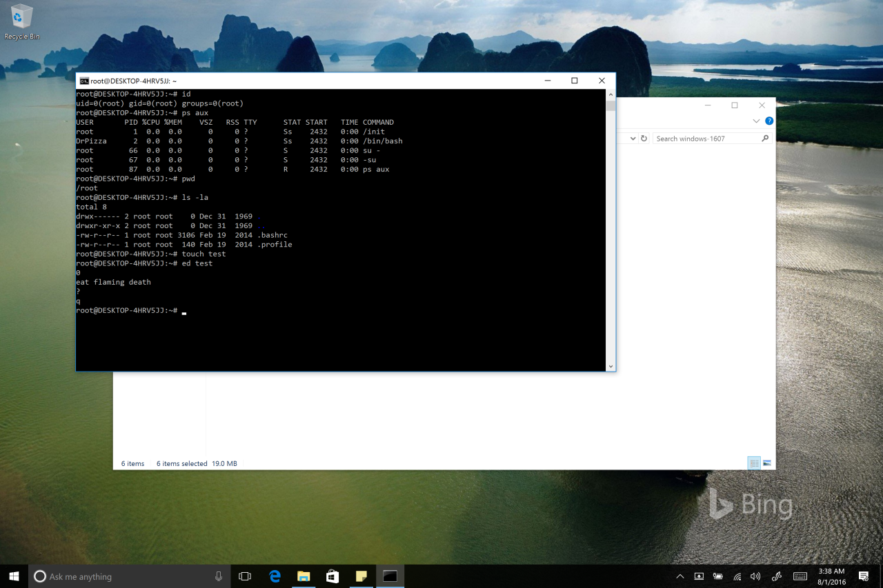Check battery status in system tray
This screenshot has height=588, width=883.
[x=718, y=576]
